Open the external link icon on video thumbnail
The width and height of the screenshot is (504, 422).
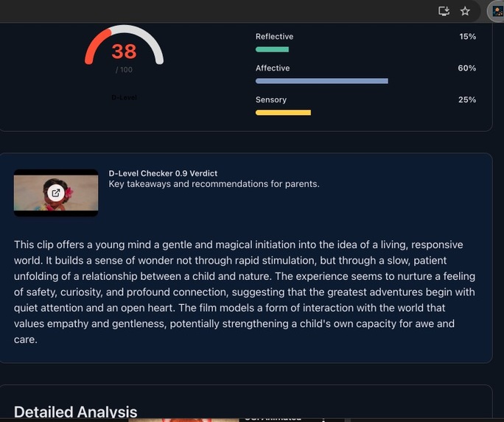[56, 193]
